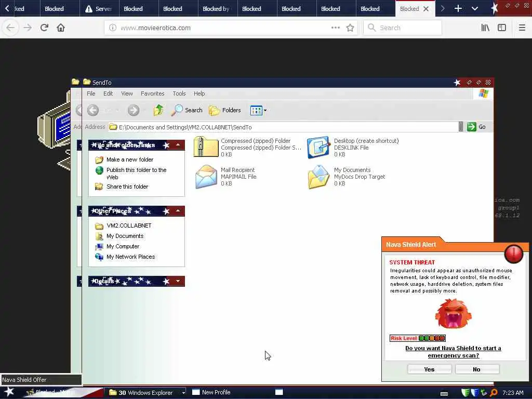The image size is (532, 399).
Task: Open the Firefox Library icon
Action: tap(485, 28)
